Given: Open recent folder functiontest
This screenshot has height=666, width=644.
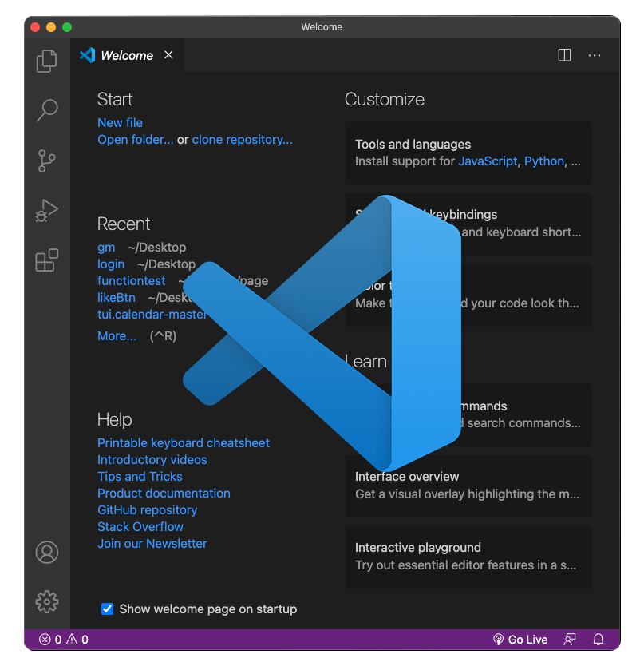Looking at the screenshot, I should pyautogui.click(x=131, y=281).
